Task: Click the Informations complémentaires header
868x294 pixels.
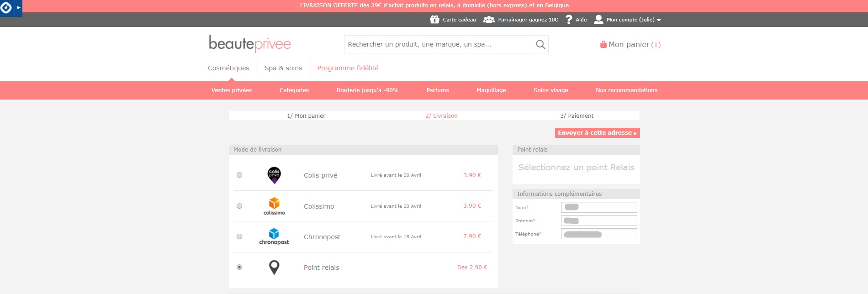Action: click(576, 194)
